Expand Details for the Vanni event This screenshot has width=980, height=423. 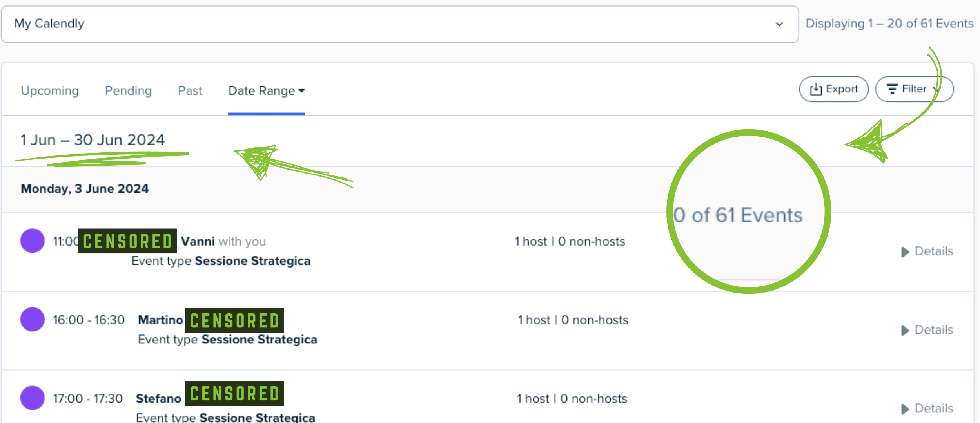927,251
